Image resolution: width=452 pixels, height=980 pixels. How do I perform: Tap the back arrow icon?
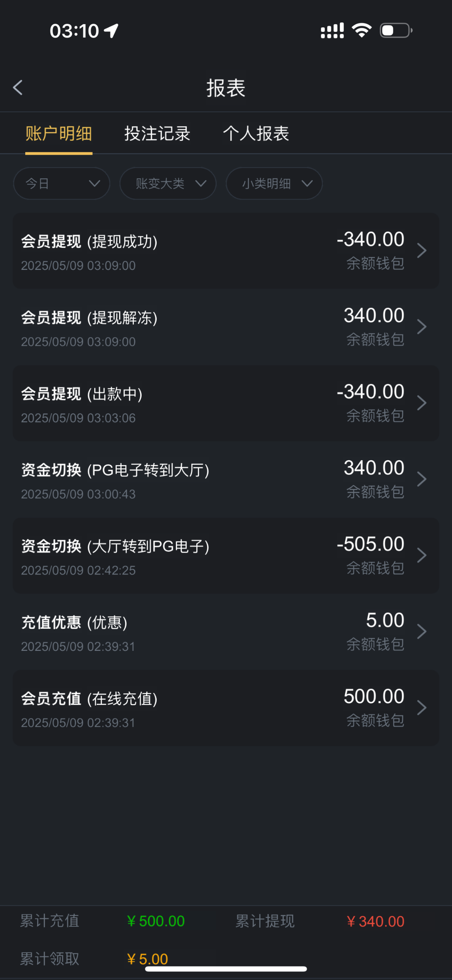18,88
